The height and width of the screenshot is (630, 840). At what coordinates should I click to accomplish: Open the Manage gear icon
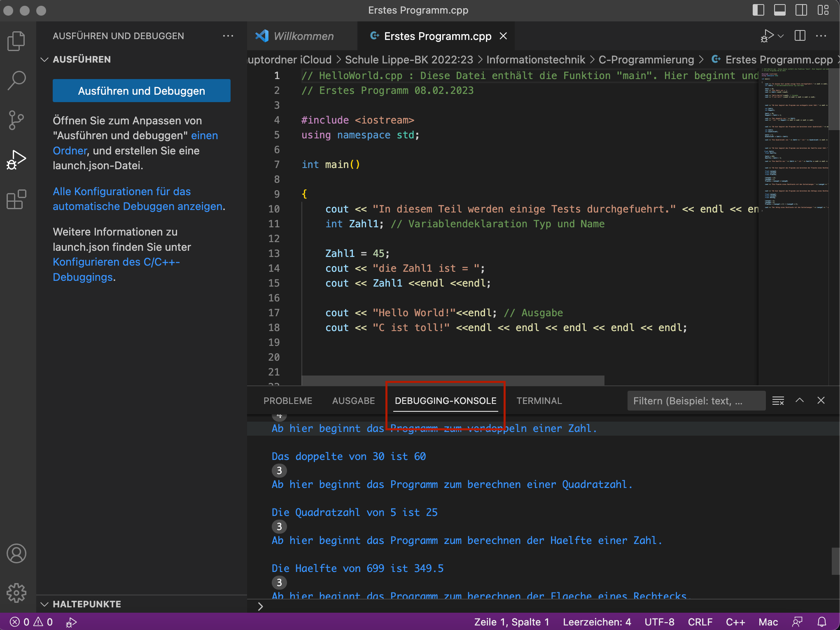click(16, 593)
